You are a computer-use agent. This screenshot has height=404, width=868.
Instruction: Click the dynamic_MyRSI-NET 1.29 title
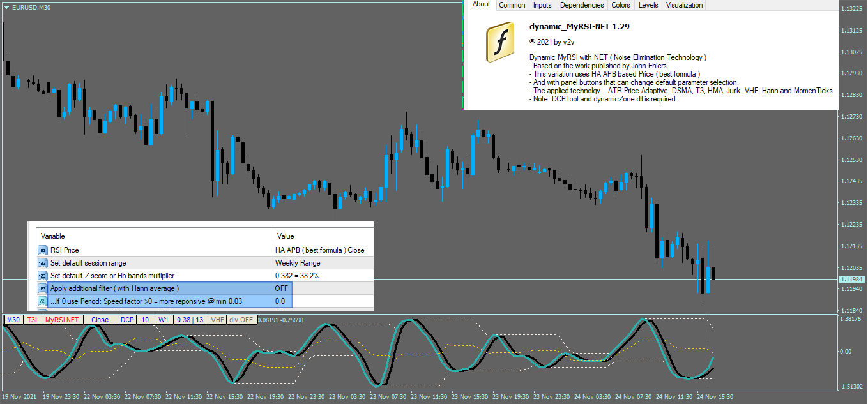pos(580,27)
